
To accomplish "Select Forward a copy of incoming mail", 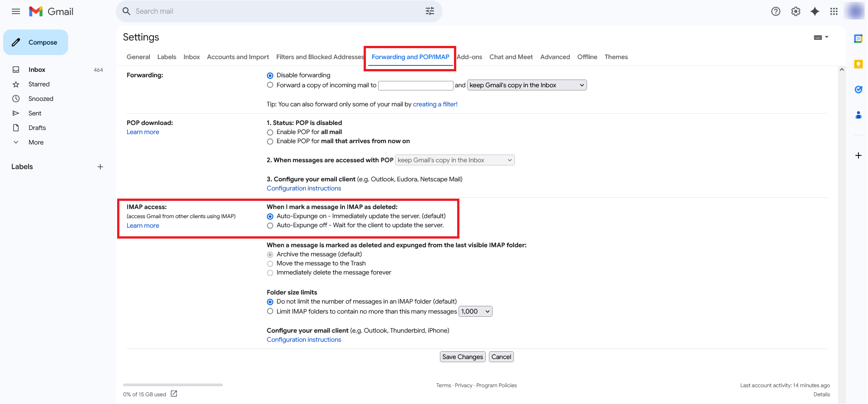I will tap(270, 85).
